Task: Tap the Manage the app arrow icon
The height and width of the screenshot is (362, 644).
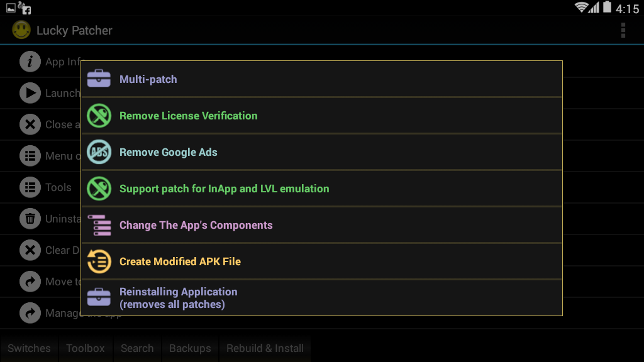Action: click(x=30, y=313)
